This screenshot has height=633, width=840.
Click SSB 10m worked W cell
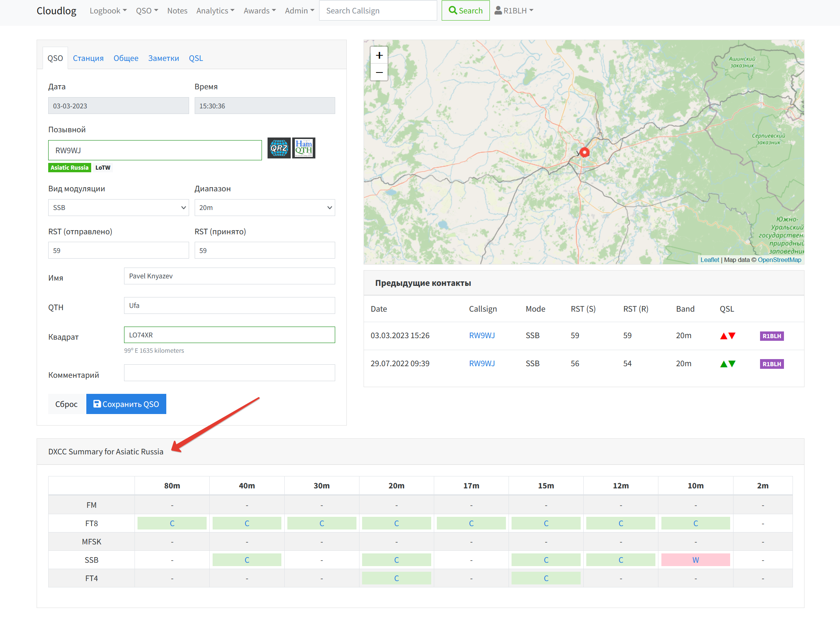tap(695, 561)
